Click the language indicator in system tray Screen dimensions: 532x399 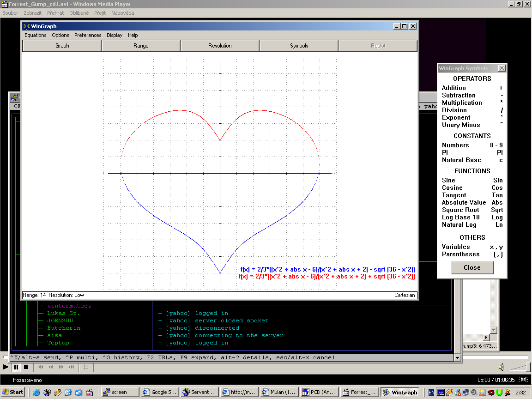[x=431, y=392]
